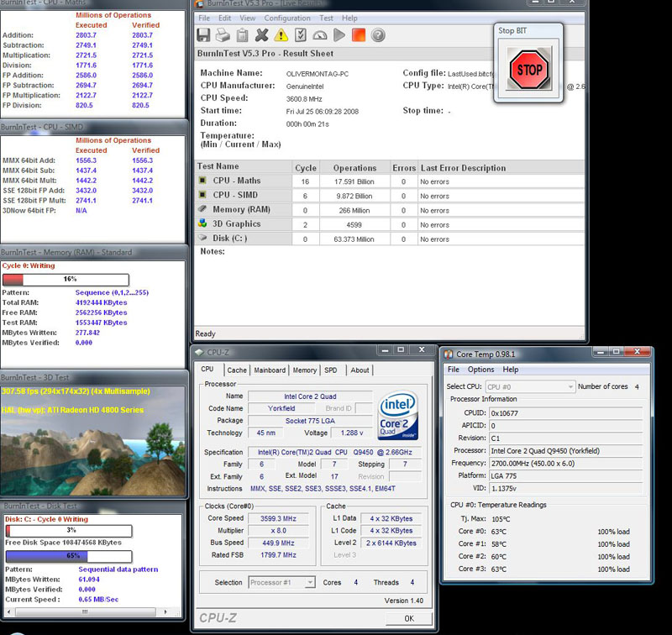Viewport: 672px width, 635px height.
Task: Open the Options menu in Core Temp
Action: coord(480,370)
